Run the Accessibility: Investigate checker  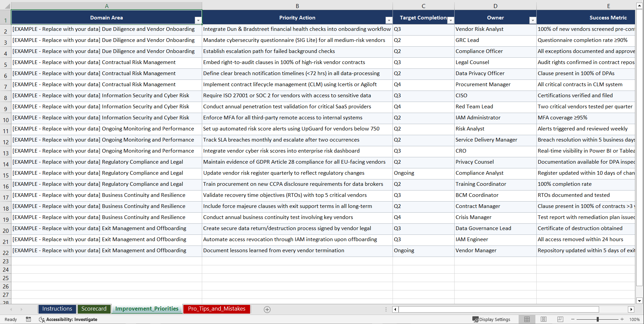(68, 319)
